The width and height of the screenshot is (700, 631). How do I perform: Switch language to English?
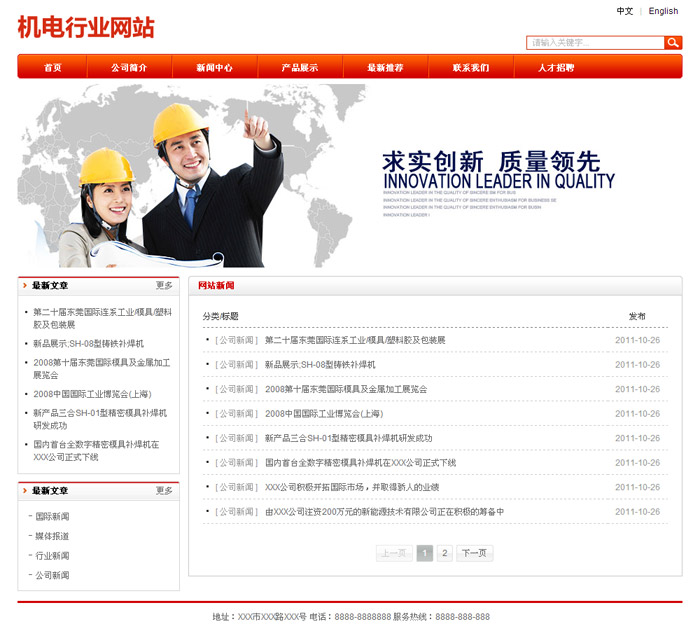point(663,11)
